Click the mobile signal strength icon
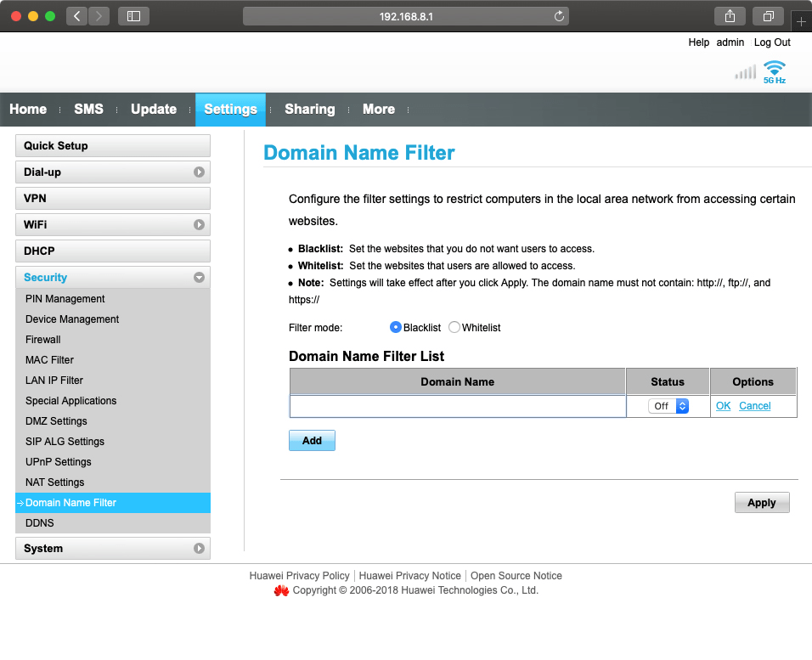 [x=745, y=72]
